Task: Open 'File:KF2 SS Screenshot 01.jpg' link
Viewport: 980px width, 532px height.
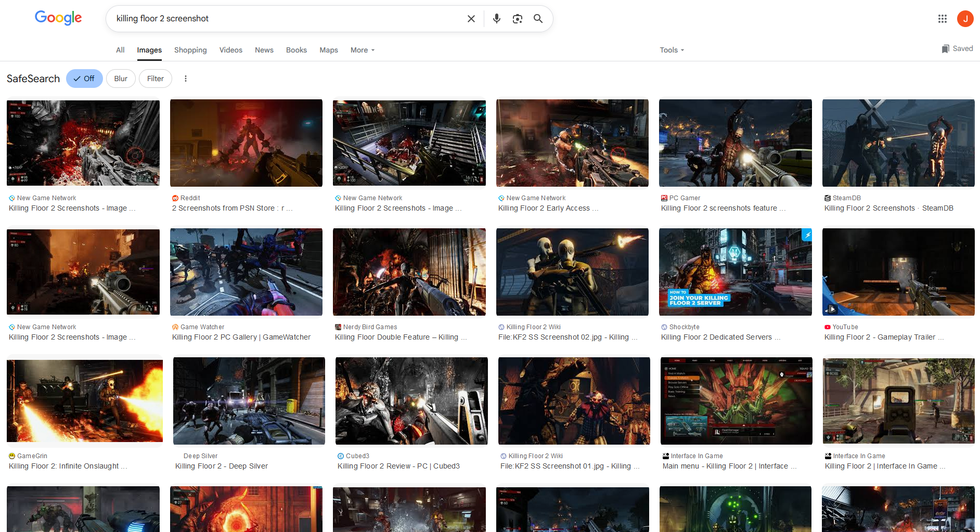Action: pyautogui.click(x=570, y=466)
